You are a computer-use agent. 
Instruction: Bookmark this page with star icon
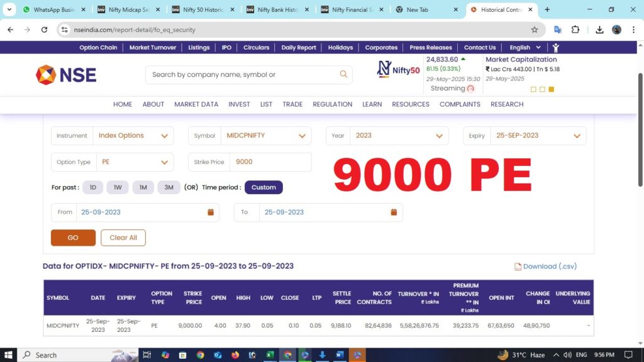click(x=535, y=30)
